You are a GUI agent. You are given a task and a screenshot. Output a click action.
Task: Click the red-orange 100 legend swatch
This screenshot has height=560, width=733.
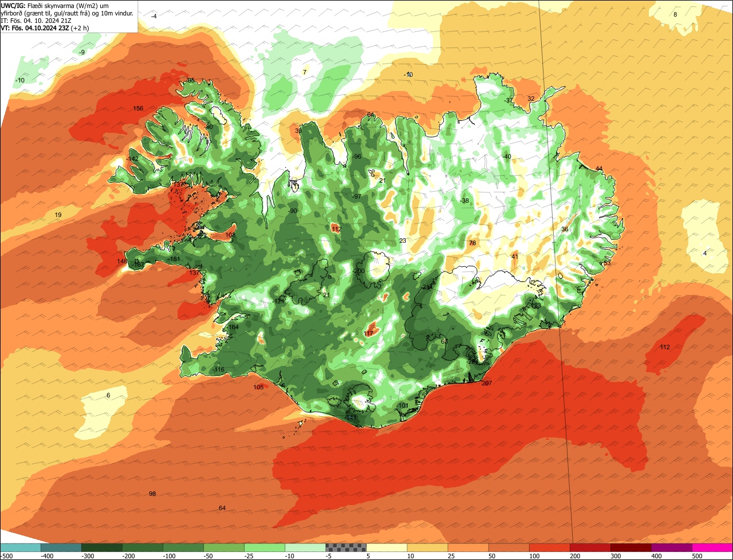(549, 547)
